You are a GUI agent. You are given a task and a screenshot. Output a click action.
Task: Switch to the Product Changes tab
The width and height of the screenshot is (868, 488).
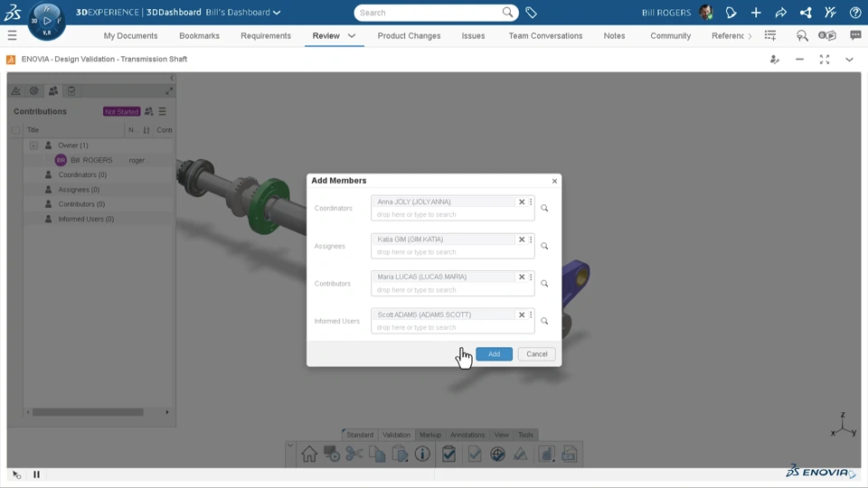coord(409,36)
